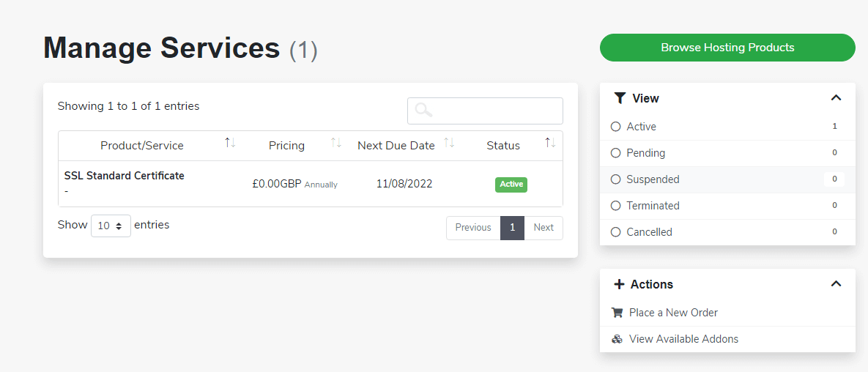Click the addons cubes icon
The width and height of the screenshot is (868, 372).
point(617,339)
